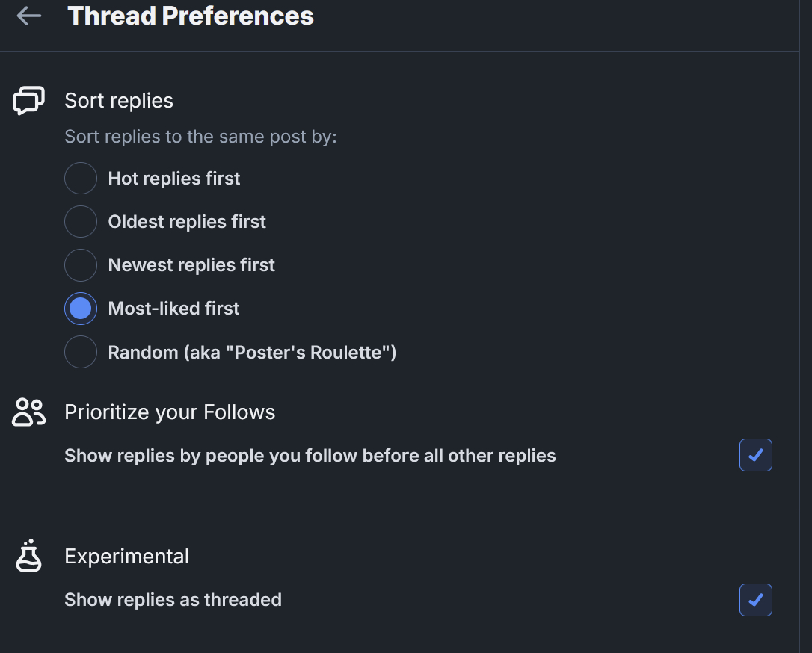Viewport: 812px width, 653px height.
Task: Click 'Sort replies to the same post by' text
Action: pos(200,137)
